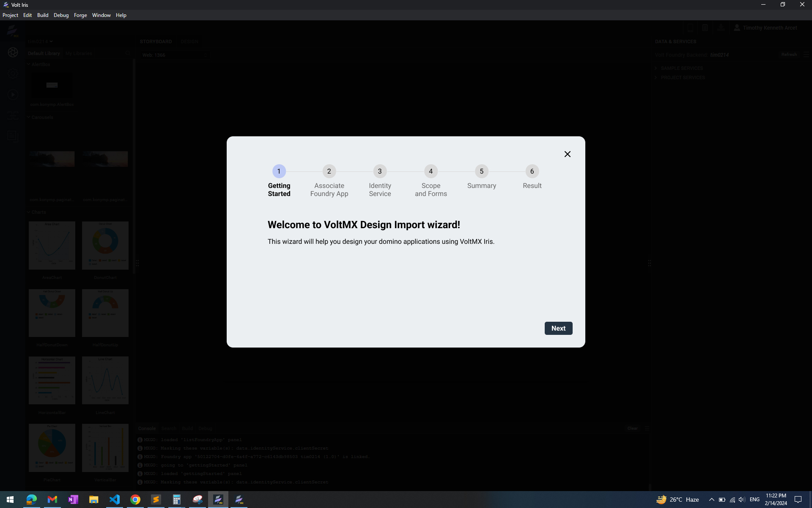Select the DonutChart component thumbnail
The height and width of the screenshot is (508, 812).
(x=105, y=246)
